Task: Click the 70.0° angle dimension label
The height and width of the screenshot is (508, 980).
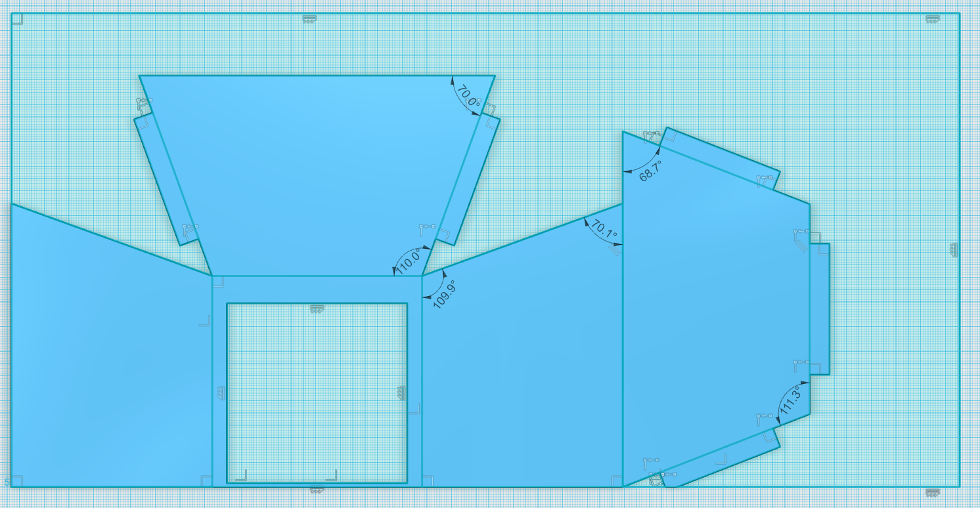Action: click(468, 93)
